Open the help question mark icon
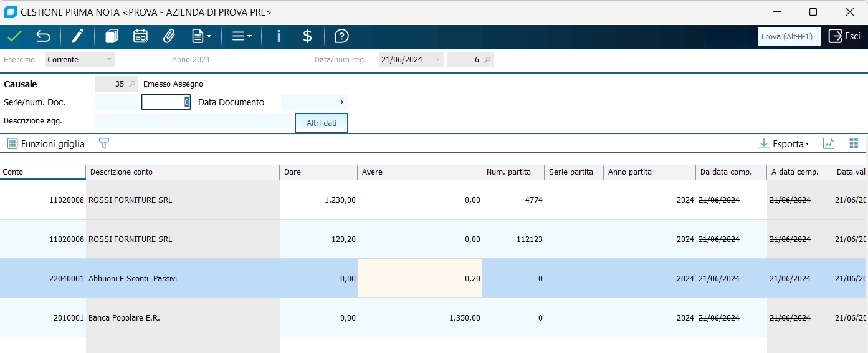Viewport: 868px width, 353px height. click(x=341, y=37)
